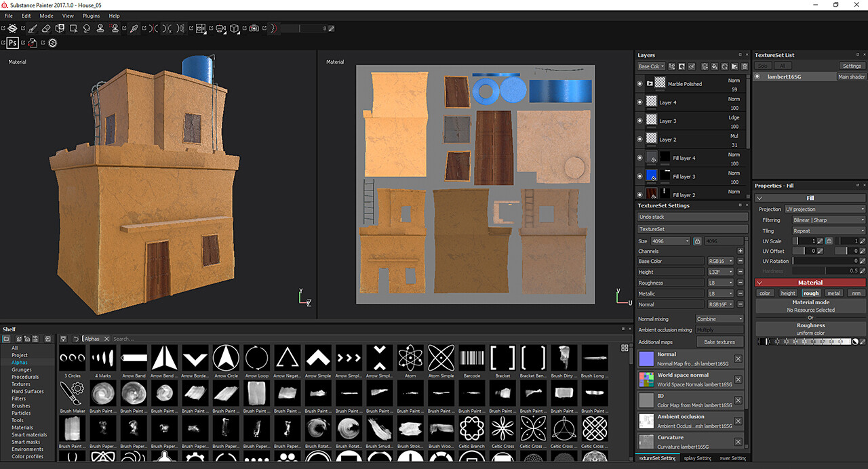Click the Main shader button
This screenshot has width=868, height=469.
(852, 77)
